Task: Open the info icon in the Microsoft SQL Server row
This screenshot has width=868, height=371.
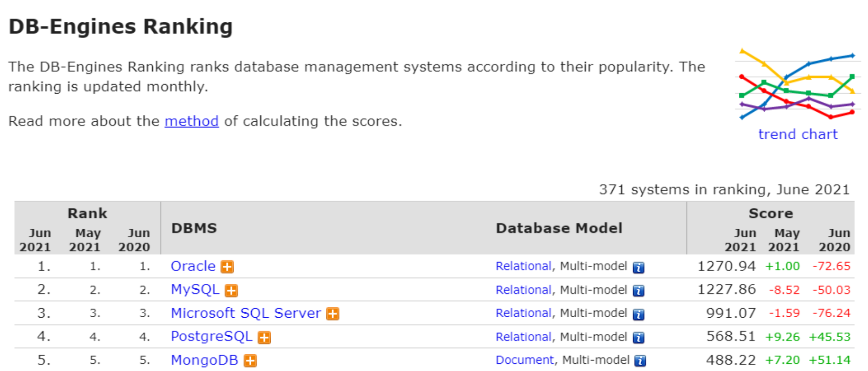Action: [639, 314]
